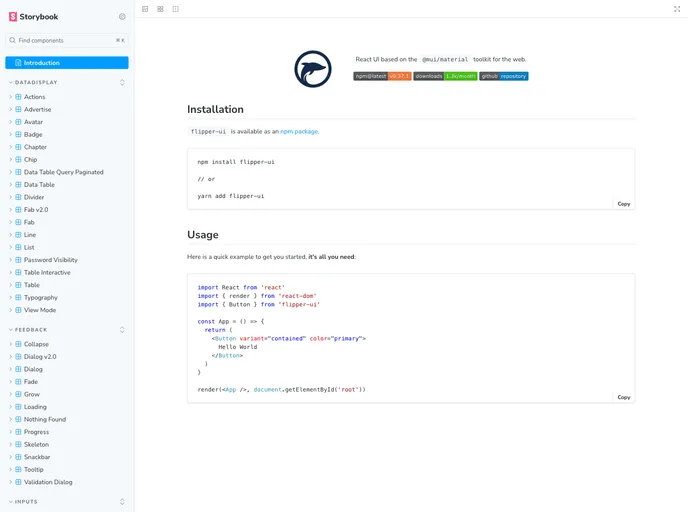Click the Installation heading
The width and height of the screenshot is (688, 512).
(x=215, y=109)
